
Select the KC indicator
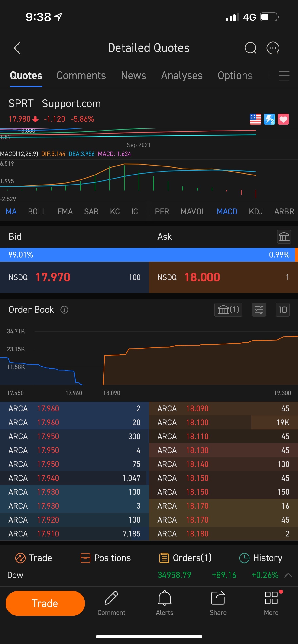tap(115, 211)
